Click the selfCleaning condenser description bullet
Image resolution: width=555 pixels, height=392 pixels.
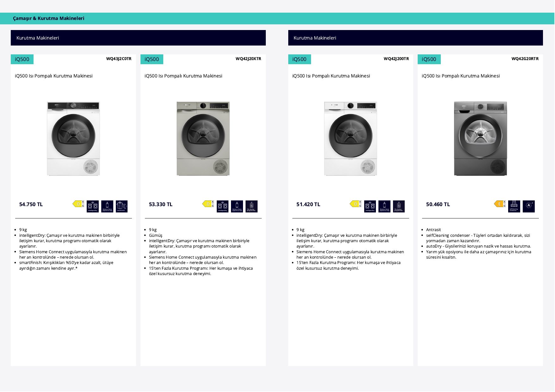click(x=478, y=238)
